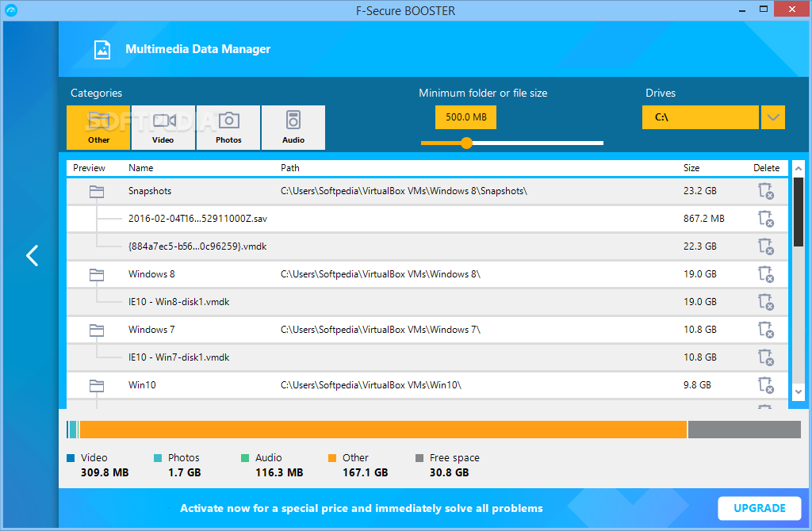Sort by the Name column header
The height and width of the screenshot is (531, 812).
(x=141, y=168)
